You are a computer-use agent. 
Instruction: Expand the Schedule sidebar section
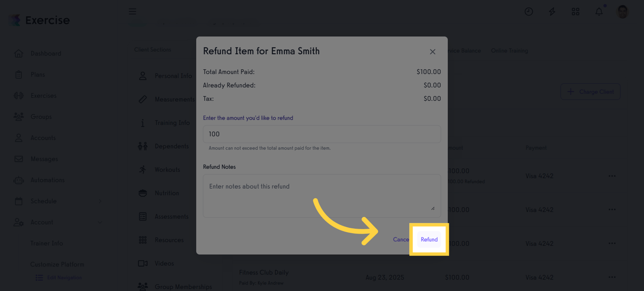coord(99,201)
